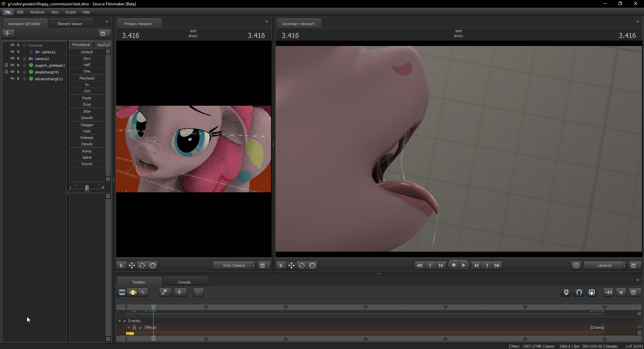Collapse the Overlay track group
The height and width of the screenshot is (349, 644).
click(119, 321)
